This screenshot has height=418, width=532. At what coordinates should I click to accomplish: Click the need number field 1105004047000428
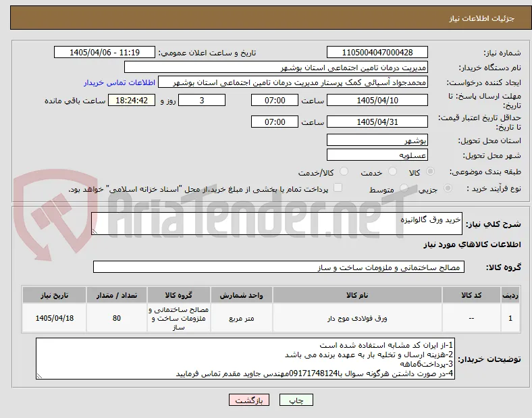pos(377,52)
